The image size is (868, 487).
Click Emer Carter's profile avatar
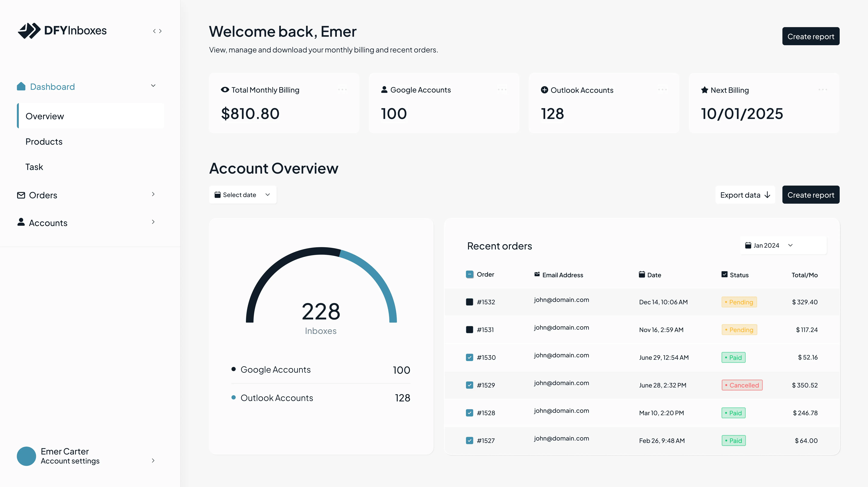pos(26,456)
